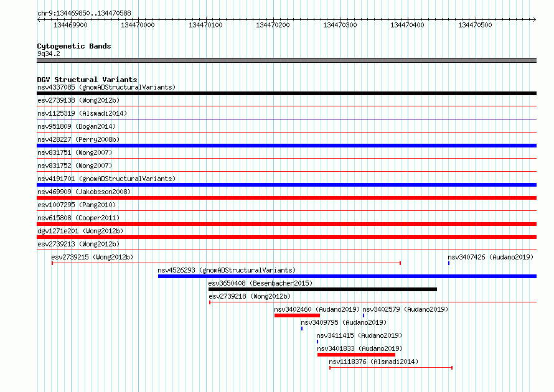Open the DGV Structural Variants track title

coord(87,80)
